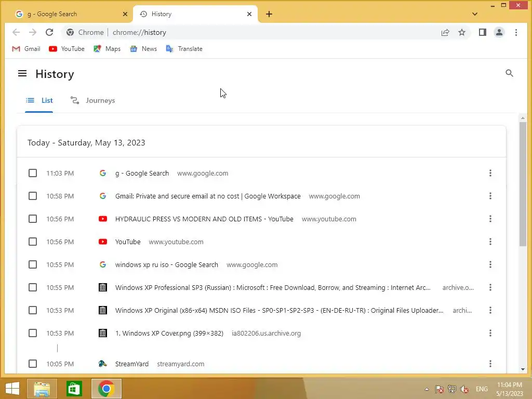Image resolution: width=532 pixels, height=399 pixels.
Task: Open Action Center flag icon
Action: (x=439, y=389)
